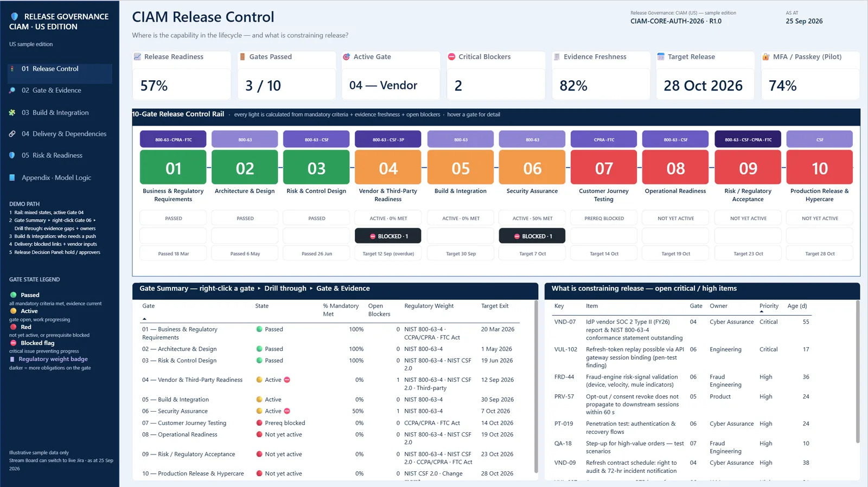Select row 07 — Customer Journey Testing
The width and height of the screenshot is (868, 487).
point(330,423)
